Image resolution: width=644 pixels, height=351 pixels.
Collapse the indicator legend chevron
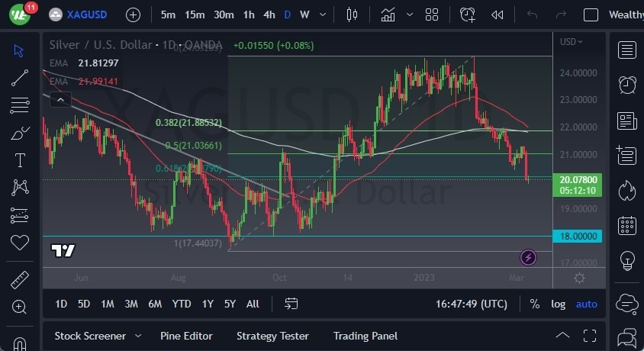(60, 98)
